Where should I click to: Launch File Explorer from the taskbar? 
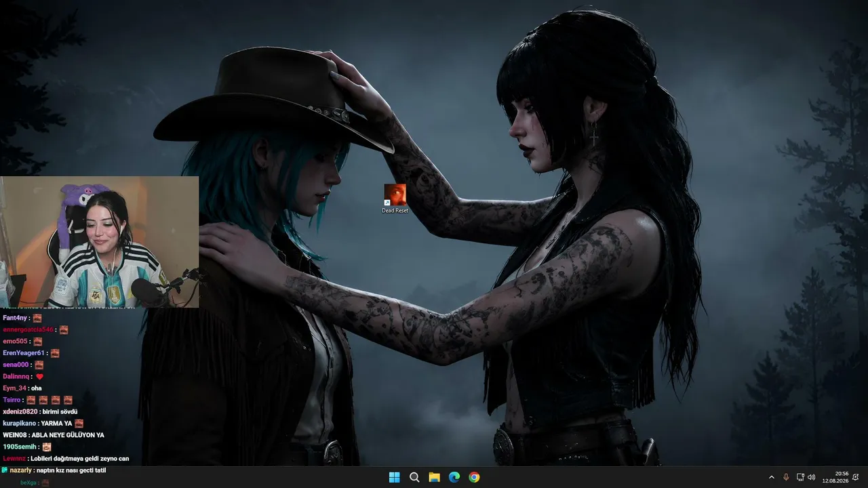click(x=434, y=477)
